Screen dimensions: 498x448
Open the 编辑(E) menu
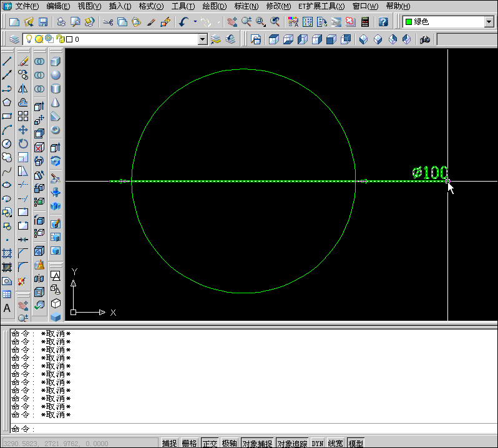pos(58,6)
